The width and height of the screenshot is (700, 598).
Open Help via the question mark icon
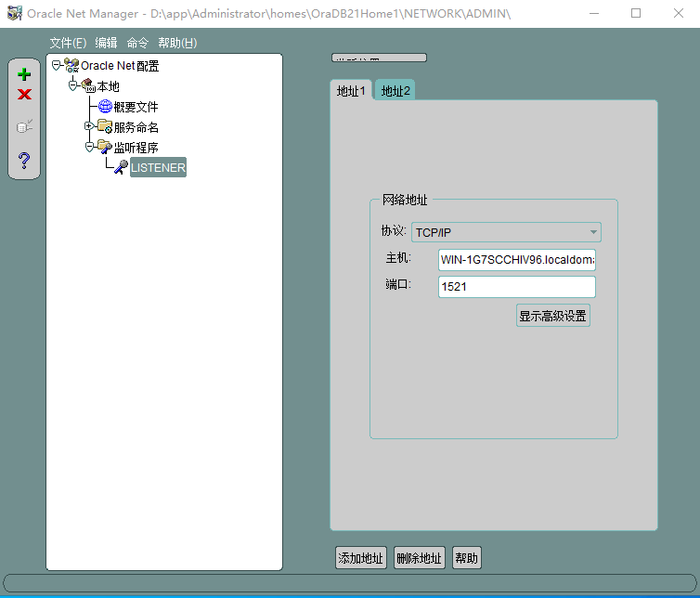pos(24,160)
